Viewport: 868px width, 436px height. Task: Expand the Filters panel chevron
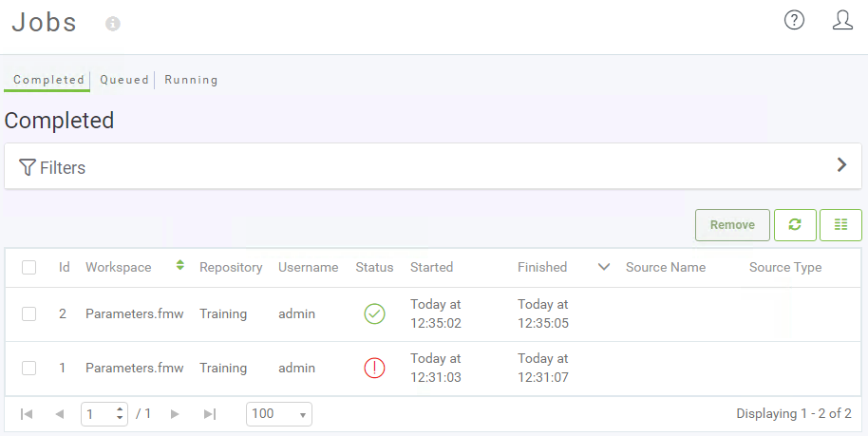pos(842,164)
